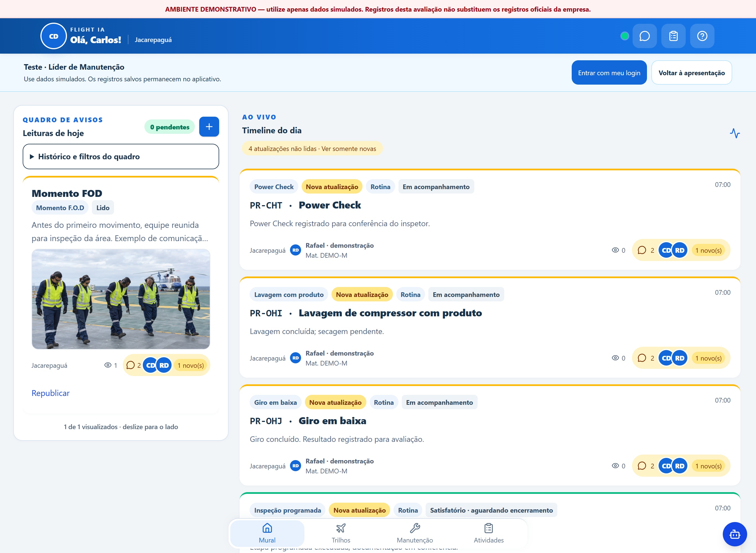This screenshot has height=553, width=756.
Task: Click 'Nova atualização' tag on Giro em baixa
Action: coord(335,402)
